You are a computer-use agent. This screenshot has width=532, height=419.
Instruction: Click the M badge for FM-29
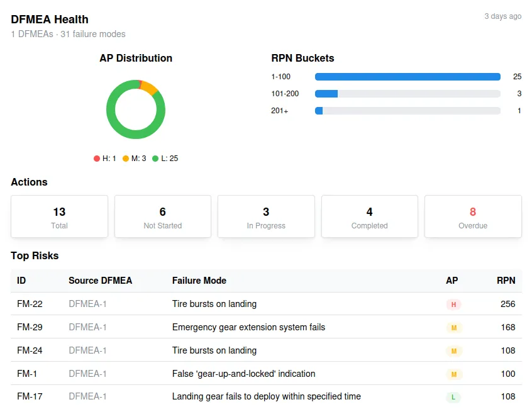click(x=454, y=328)
